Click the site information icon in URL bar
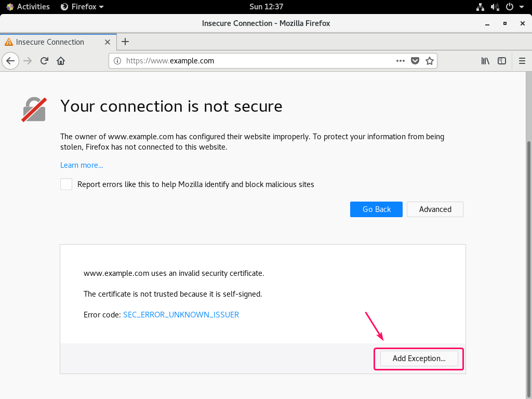The height and width of the screenshot is (399, 532). tap(117, 61)
